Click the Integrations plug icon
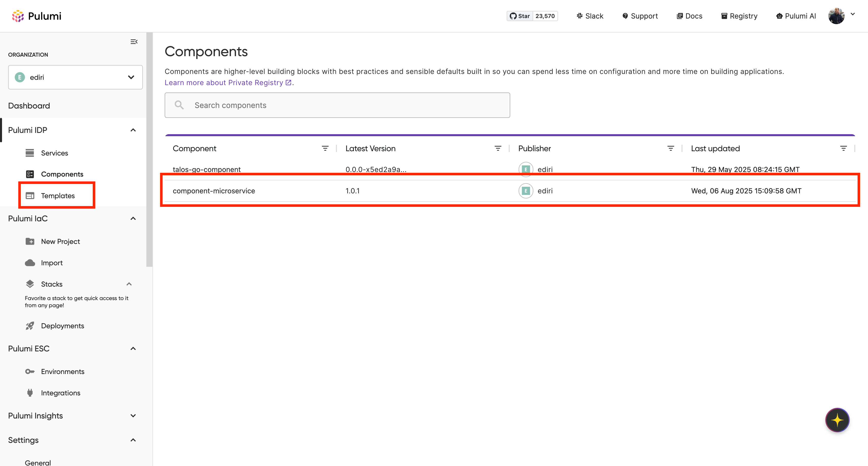The width and height of the screenshot is (868, 466). pos(30,393)
